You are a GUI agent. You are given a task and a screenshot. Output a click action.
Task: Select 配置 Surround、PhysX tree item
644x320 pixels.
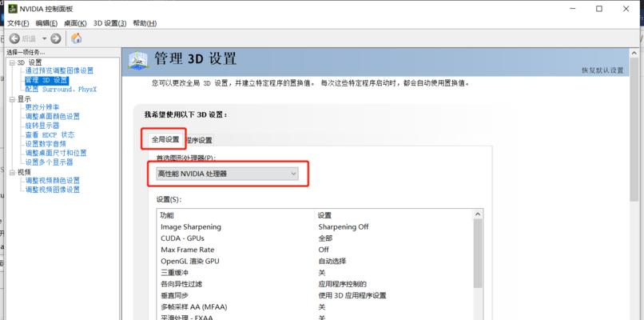point(61,90)
